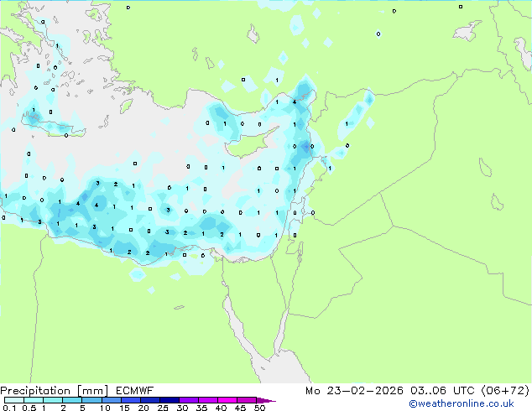Select the 0.1–0.5 mm legend color swatch
The image size is (532, 411).
[14, 400]
